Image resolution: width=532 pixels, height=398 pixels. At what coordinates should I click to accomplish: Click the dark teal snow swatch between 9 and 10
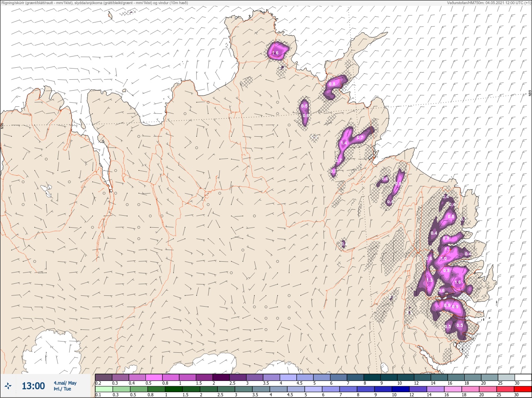point(389,377)
